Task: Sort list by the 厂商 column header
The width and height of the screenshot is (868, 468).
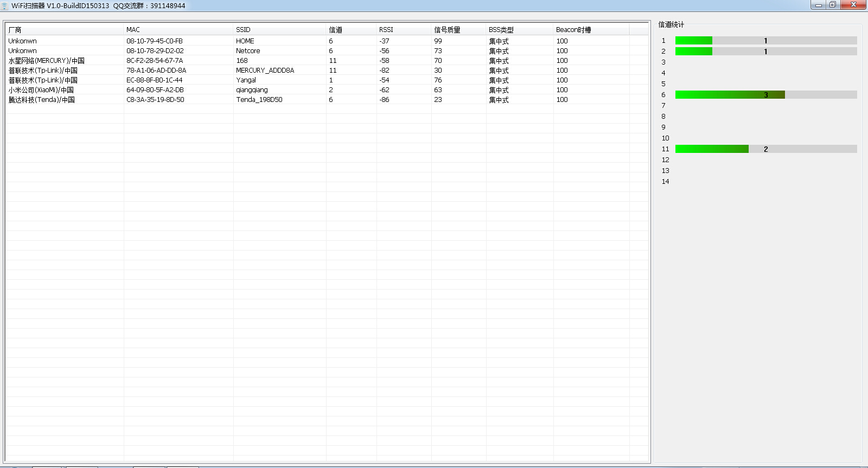Action: [x=64, y=30]
